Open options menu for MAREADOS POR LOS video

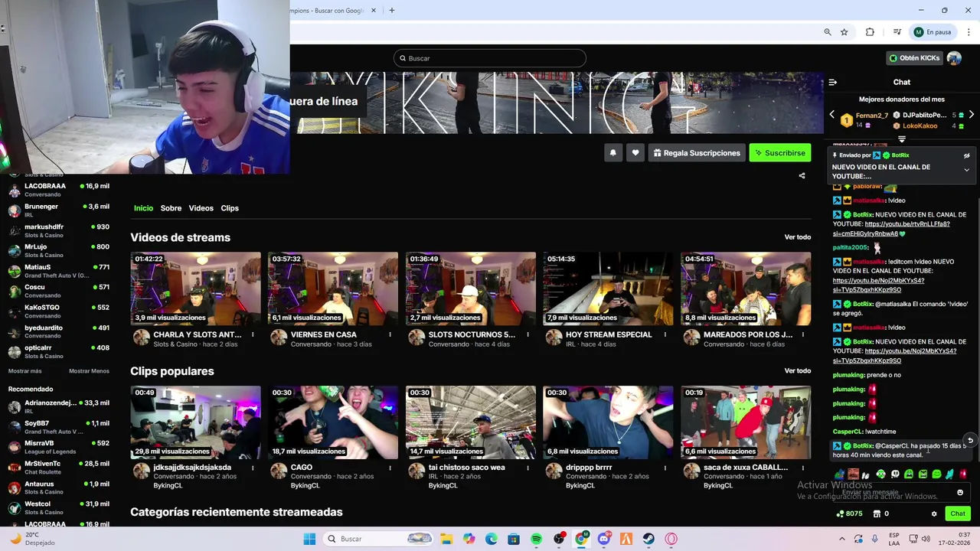(802, 334)
